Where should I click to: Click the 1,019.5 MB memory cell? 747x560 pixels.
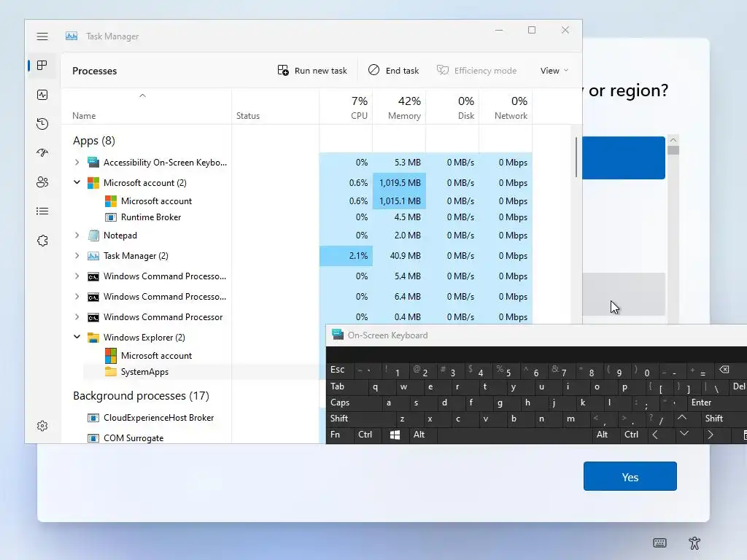399,183
